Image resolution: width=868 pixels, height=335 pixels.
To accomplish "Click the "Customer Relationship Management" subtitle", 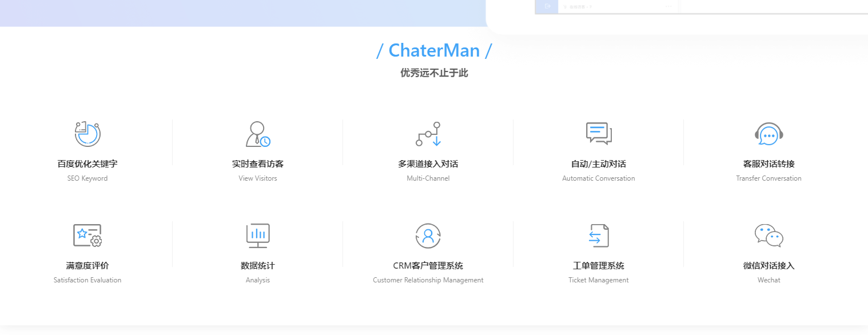I will point(428,280).
